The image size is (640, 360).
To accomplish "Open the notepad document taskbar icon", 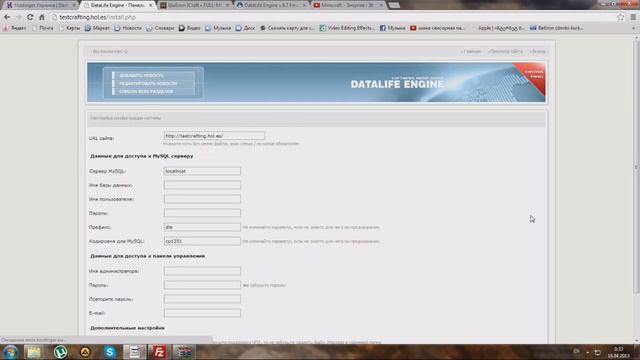I will 134,352.
